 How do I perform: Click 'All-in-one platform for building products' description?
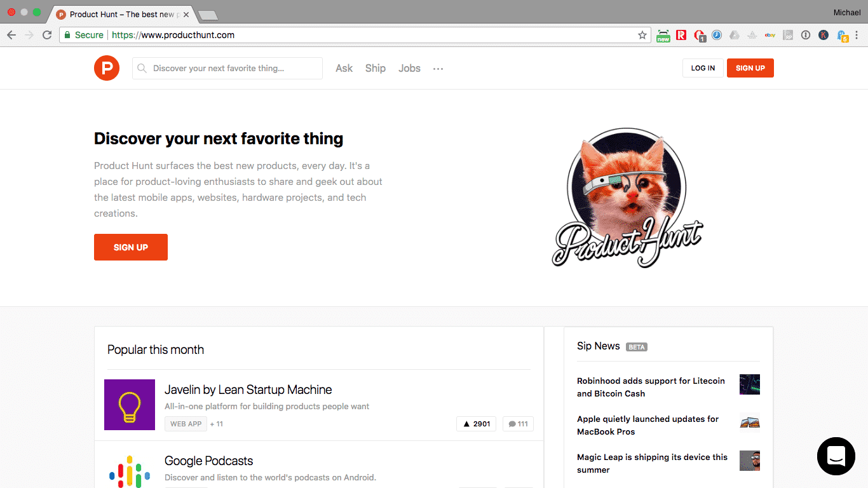point(267,406)
